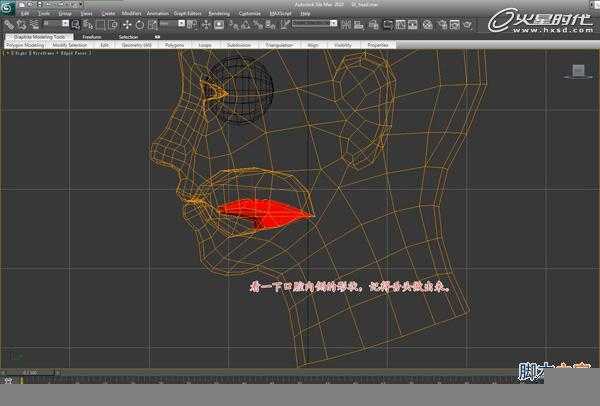Screen dimensions: 600x406
Task: Open the Material Editor
Action: pos(427,25)
